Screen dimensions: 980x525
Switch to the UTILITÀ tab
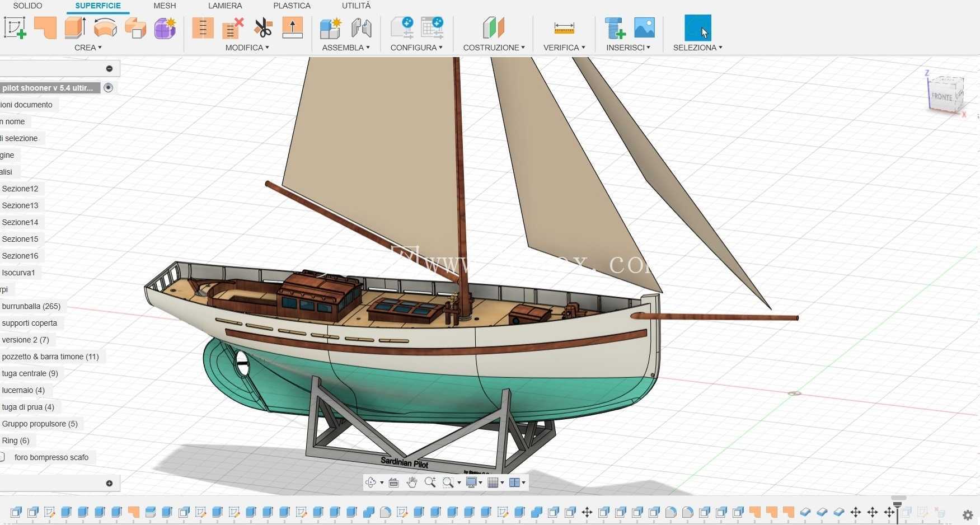point(356,6)
